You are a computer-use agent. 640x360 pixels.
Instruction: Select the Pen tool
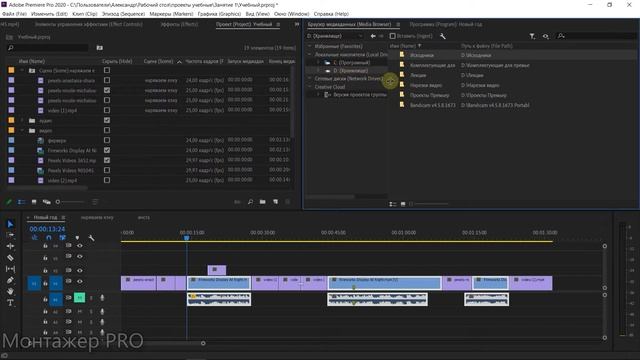tap(10, 280)
